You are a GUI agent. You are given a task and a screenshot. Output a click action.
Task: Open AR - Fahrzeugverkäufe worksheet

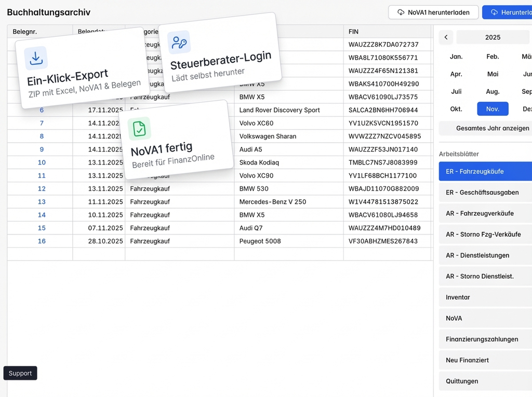[485, 213]
